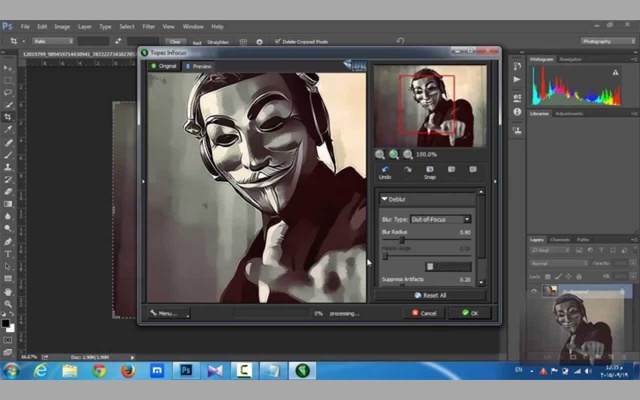Image resolution: width=640 pixels, height=400 pixels.
Task: Click the zoom out magnifier icon
Action: [x=380, y=154]
